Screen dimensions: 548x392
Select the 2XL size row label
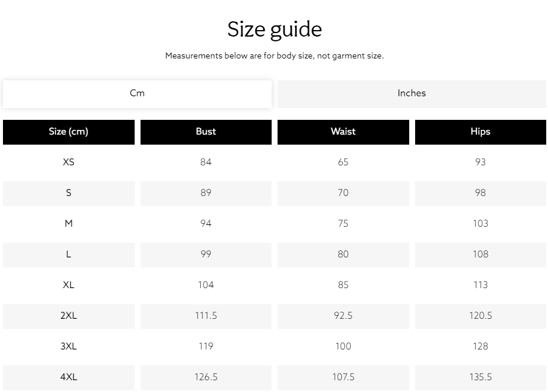point(68,316)
